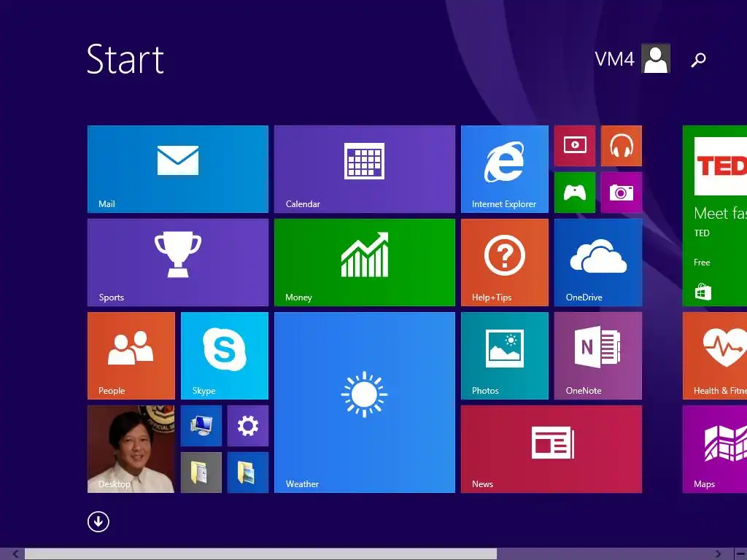Open the Games tile with Xbox controller
This screenshot has height=560, width=747.
pos(575,192)
